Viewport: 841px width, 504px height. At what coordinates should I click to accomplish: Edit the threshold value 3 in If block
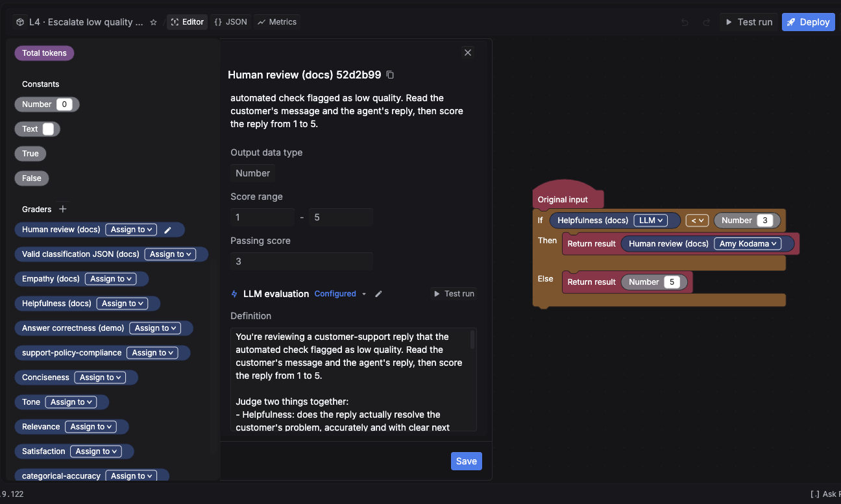click(765, 221)
